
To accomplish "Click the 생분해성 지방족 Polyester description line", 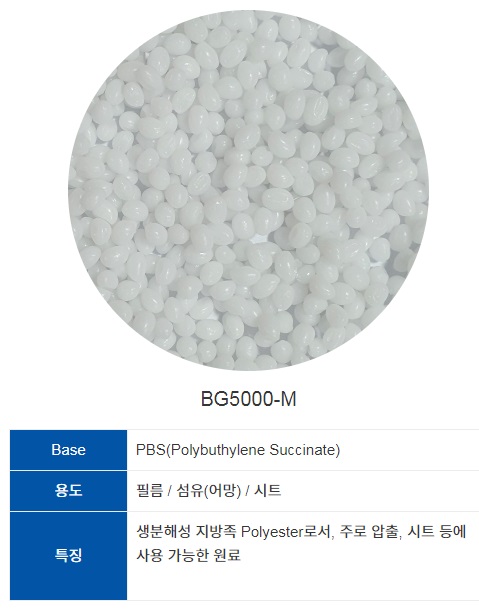I will (x=301, y=532).
